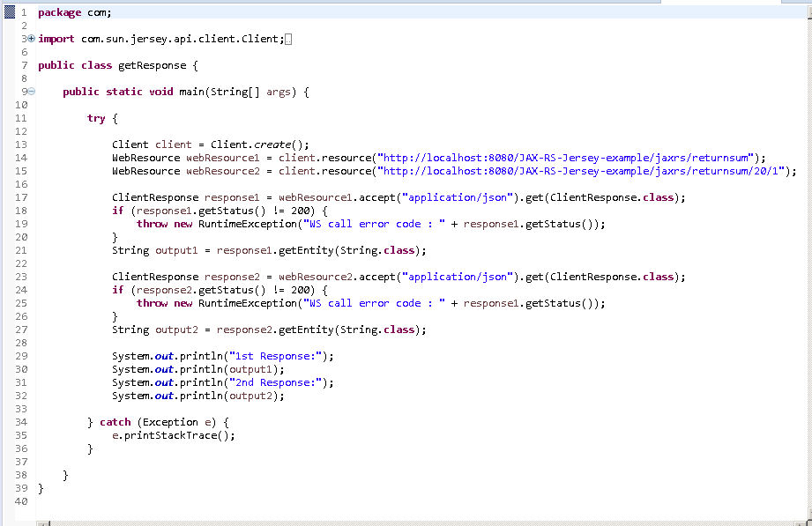Screen dimensions: 812x526
Task: Click the 'response2' declaration on line 23
Action: [232, 277]
